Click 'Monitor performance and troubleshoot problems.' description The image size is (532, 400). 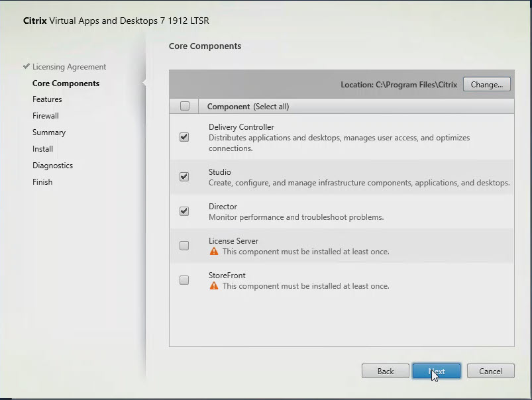point(296,217)
